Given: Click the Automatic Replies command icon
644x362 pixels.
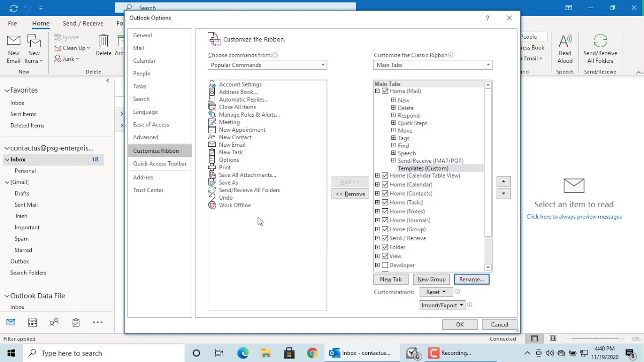Looking at the screenshot, I should pos(212,100).
